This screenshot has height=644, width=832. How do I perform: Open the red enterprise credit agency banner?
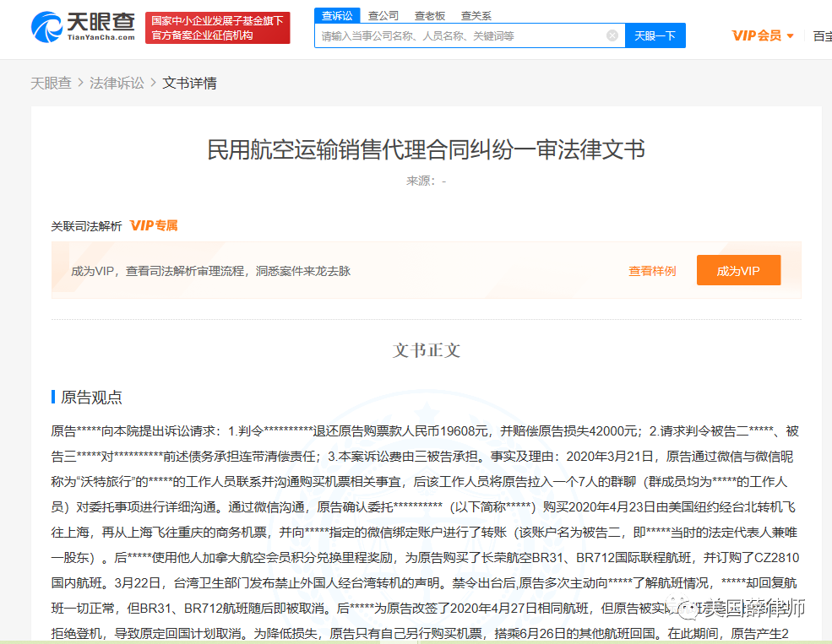click(x=218, y=28)
